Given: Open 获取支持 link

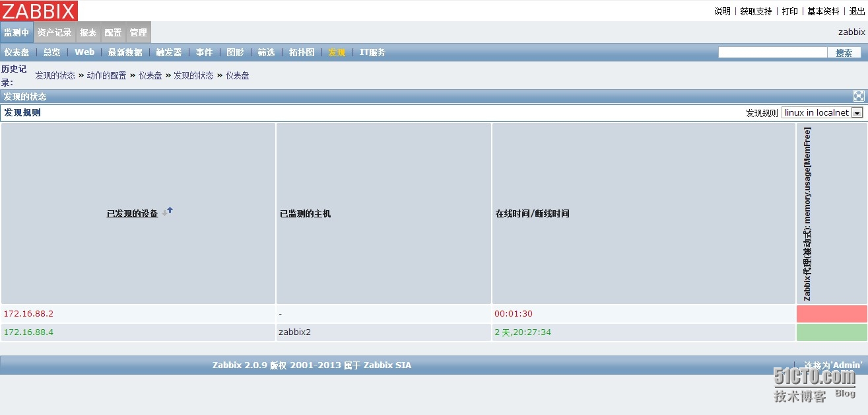Looking at the screenshot, I should 756,11.
